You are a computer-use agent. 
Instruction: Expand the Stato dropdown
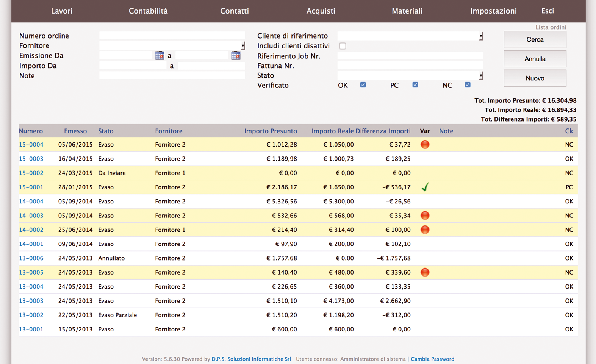480,76
